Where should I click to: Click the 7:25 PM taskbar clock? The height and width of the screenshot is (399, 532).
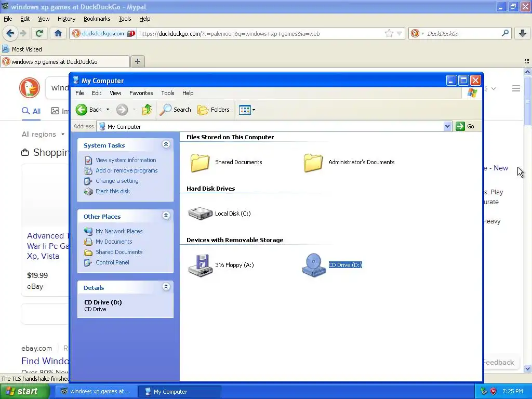pos(513,391)
